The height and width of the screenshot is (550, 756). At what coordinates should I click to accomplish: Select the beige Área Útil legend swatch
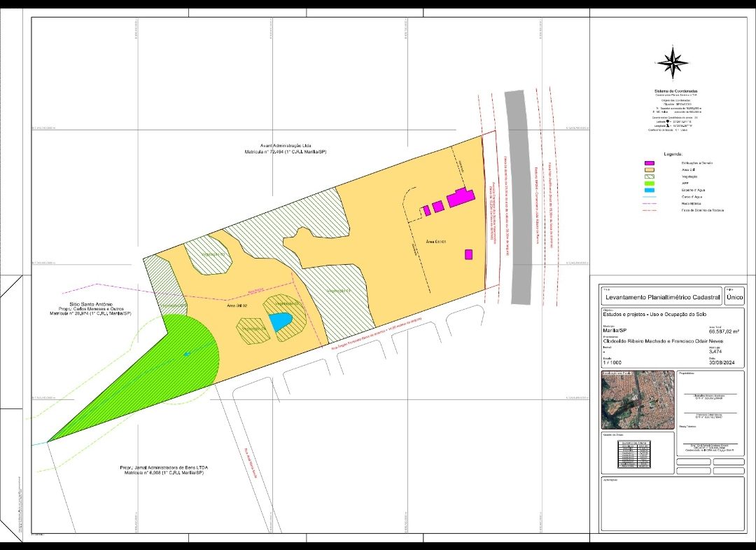pos(649,170)
